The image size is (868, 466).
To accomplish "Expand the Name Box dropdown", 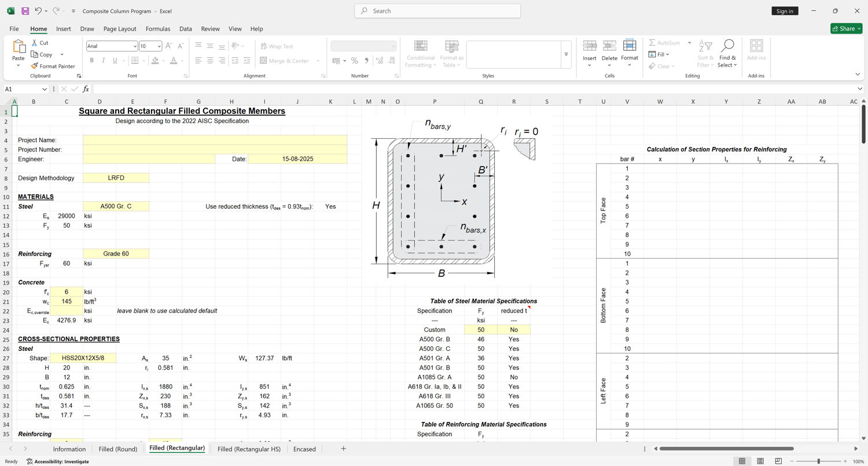I will click(44, 89).
